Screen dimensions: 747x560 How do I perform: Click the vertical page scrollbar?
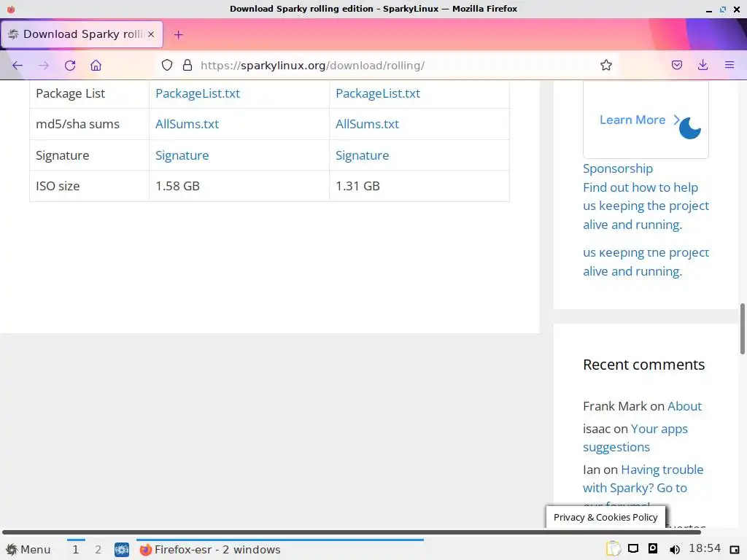[x=742, y=329]
